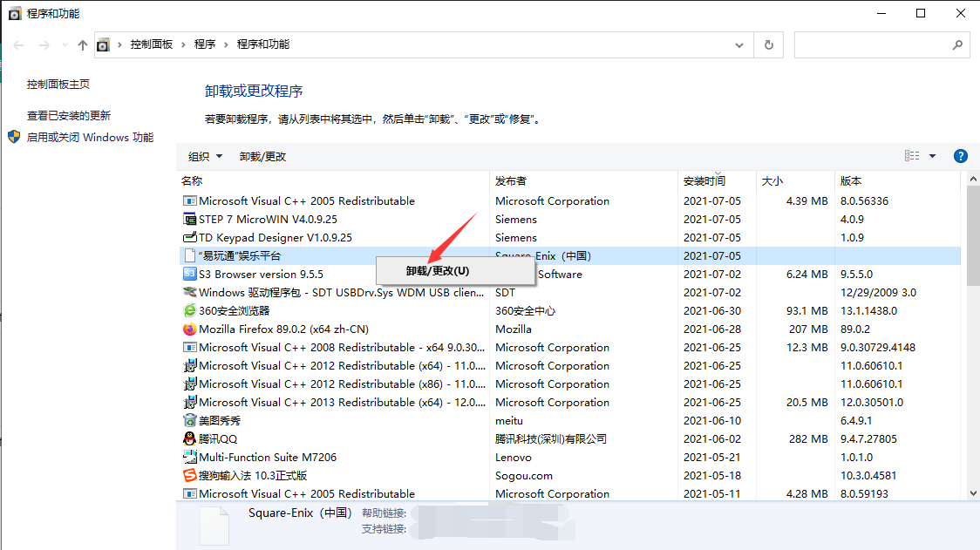Expand chevron after 控制面板 breadcrumb
The height and width of the screenshot is (550, 980).
pos(183,45)
